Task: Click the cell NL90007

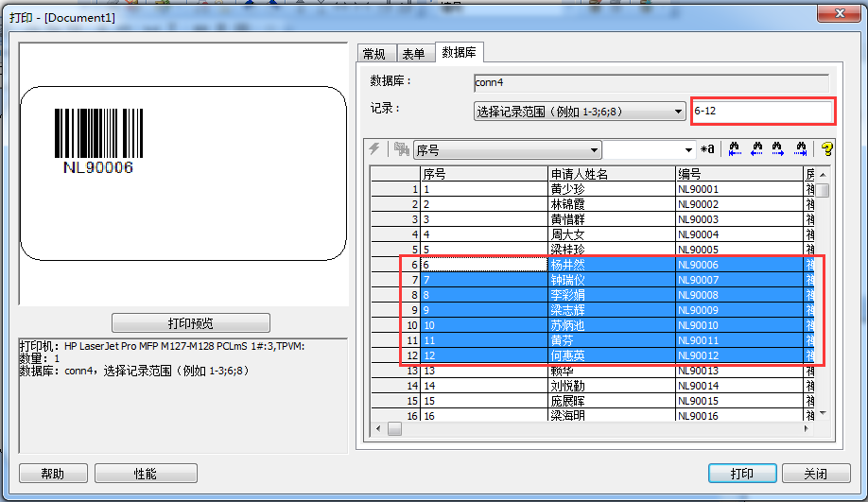Action: (x=739, y=280)
